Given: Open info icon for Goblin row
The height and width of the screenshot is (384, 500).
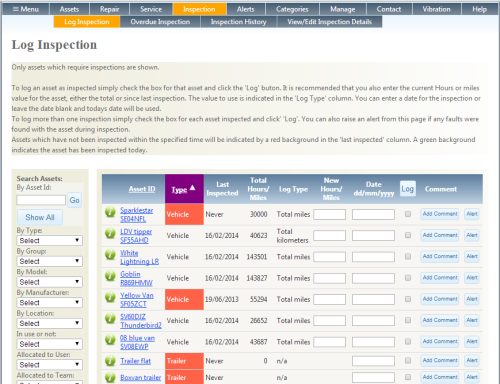Looking at the screenshot, I should [110, 276].
